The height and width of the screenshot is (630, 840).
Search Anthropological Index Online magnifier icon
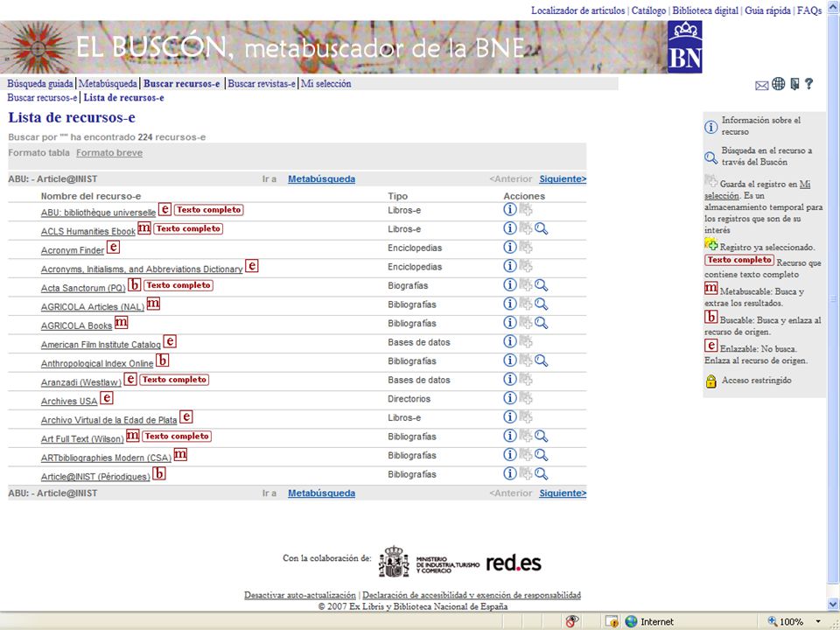[541, 360]
